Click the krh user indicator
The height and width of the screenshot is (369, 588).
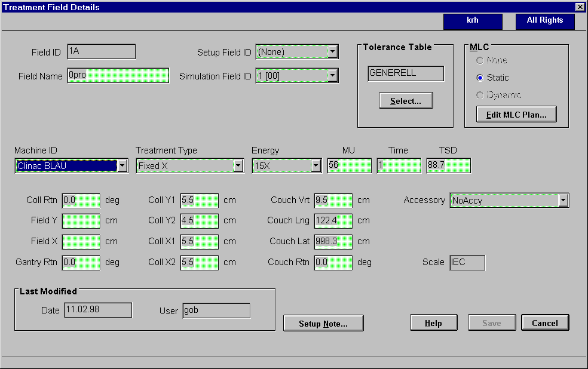(x=473, y=21)
